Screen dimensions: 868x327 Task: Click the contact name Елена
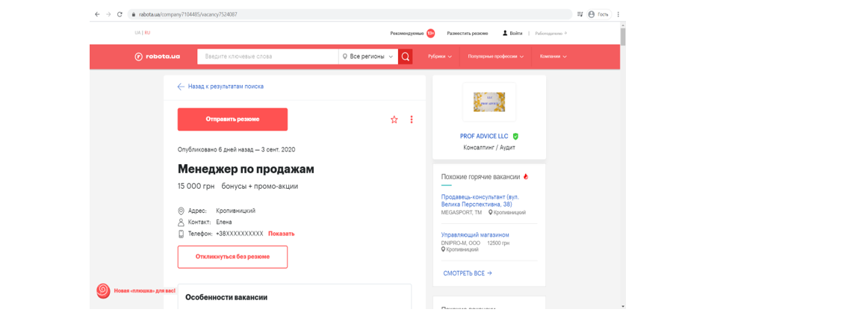[x=223, y=222]
